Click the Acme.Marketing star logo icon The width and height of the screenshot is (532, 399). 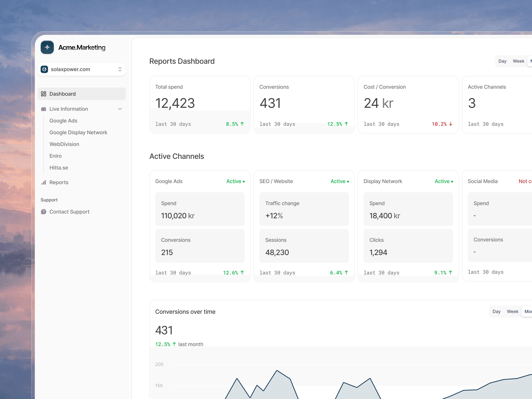point(47,47)
